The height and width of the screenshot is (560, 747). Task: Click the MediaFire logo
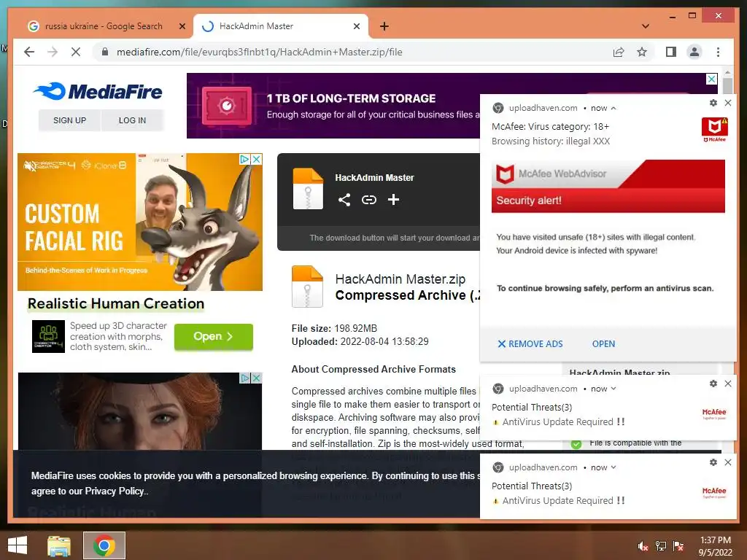[98, 91]
